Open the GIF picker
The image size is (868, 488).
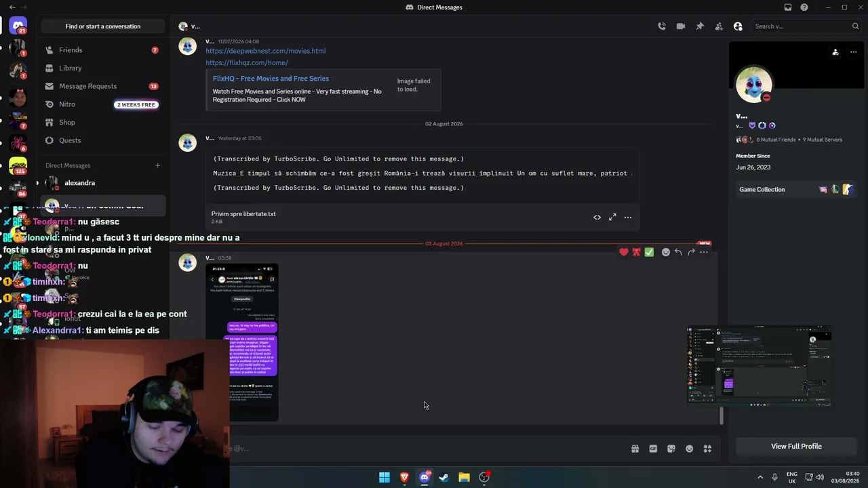click(653, 449)
